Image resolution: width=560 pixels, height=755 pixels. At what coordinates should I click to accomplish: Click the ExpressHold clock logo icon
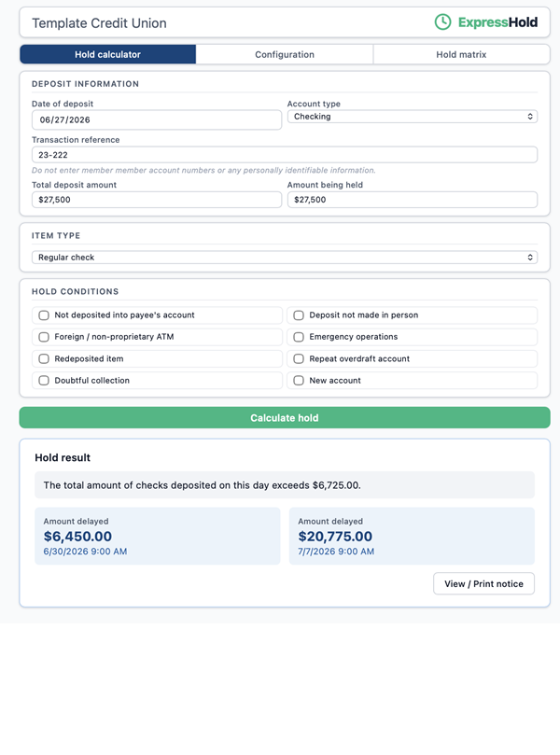442,22
